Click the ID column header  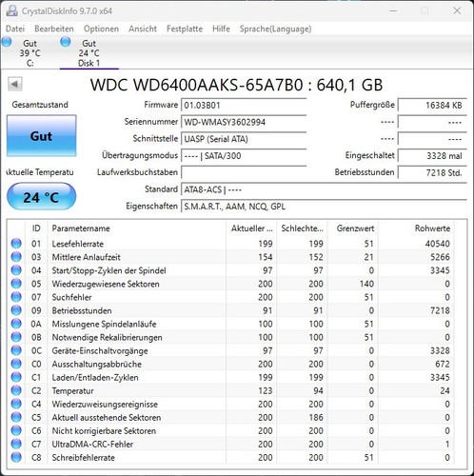pos(36,228)
